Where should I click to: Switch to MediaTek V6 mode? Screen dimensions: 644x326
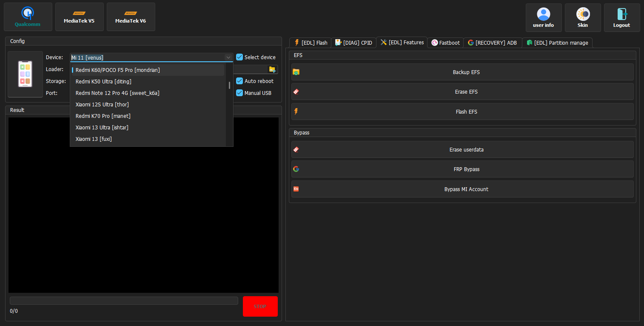[131, 17]
